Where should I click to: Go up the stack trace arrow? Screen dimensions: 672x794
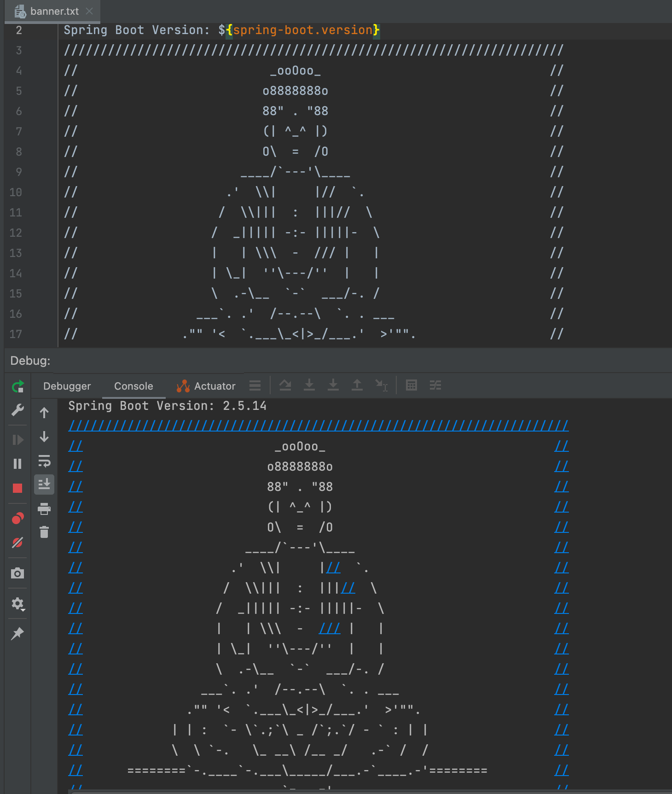tap(44, 413)
